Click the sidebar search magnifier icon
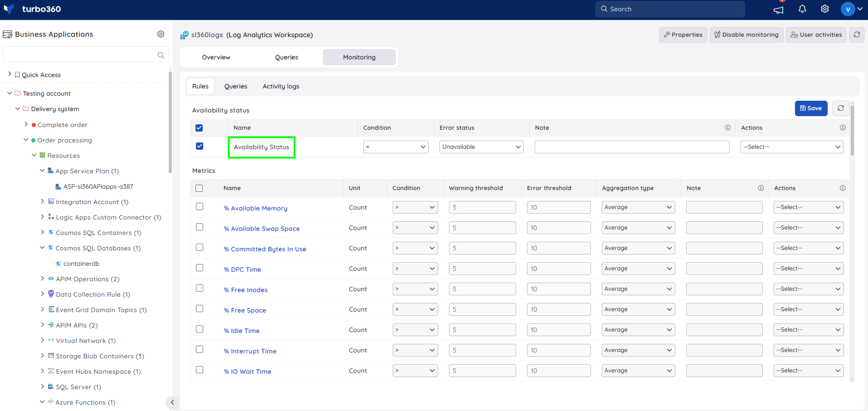The height and width of the screenshot is (411, 868). click(x=161, y=55)
